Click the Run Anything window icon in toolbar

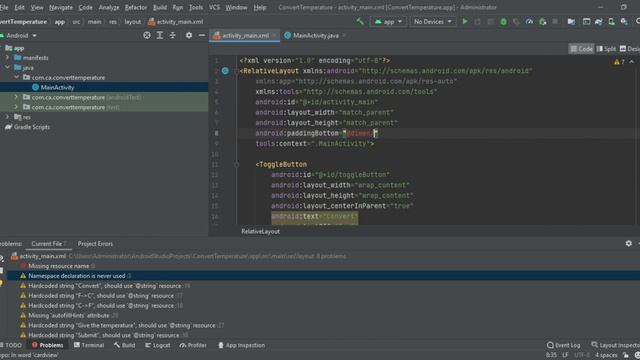586,22
